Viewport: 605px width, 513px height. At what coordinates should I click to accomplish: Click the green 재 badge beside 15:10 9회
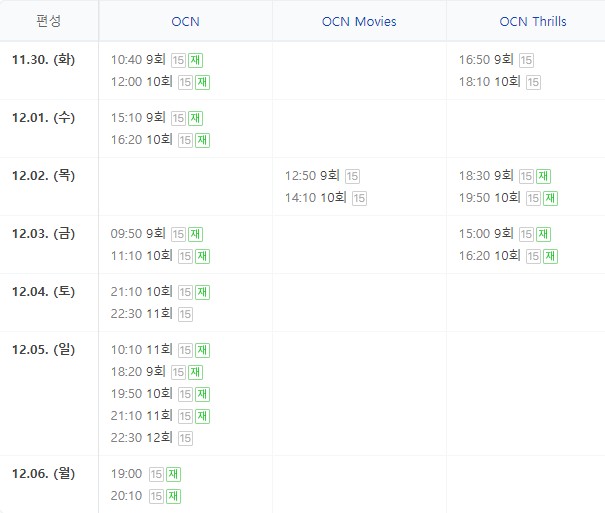click(195, 118)
